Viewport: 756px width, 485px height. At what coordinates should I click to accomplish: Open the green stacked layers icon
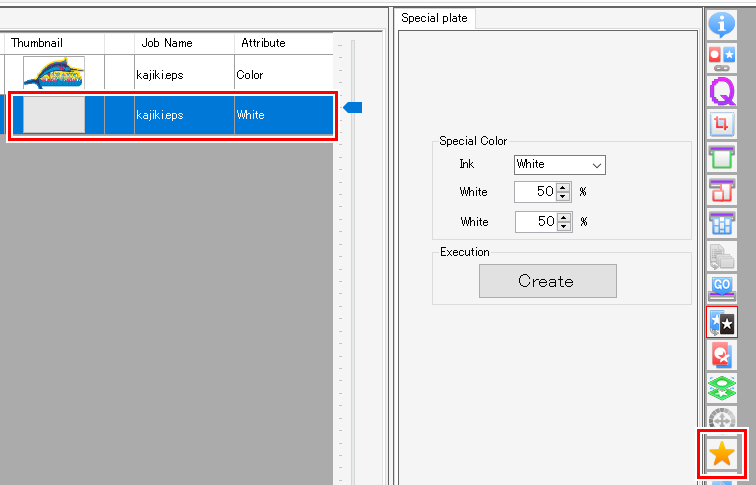(x=721, y=388)
